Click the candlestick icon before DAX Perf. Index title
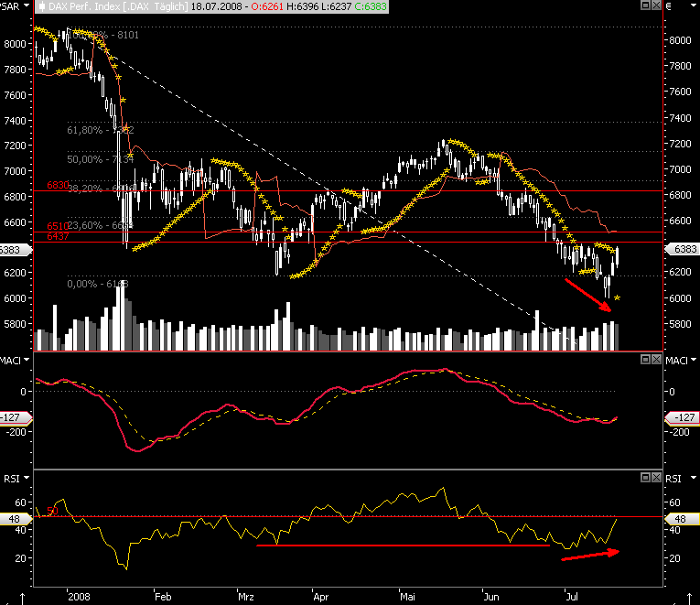 point(42,6)
